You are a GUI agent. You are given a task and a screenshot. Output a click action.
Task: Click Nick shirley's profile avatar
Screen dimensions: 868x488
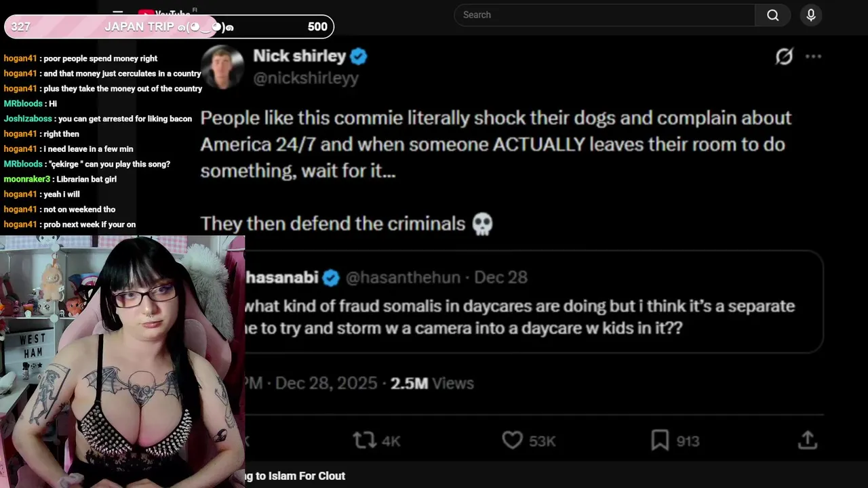(x=222, y=67)
